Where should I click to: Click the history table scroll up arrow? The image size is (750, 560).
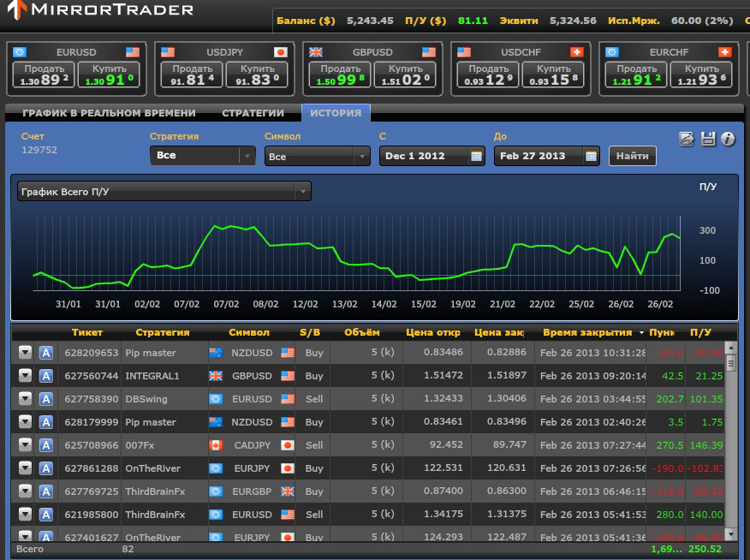(x=730, y=347)
